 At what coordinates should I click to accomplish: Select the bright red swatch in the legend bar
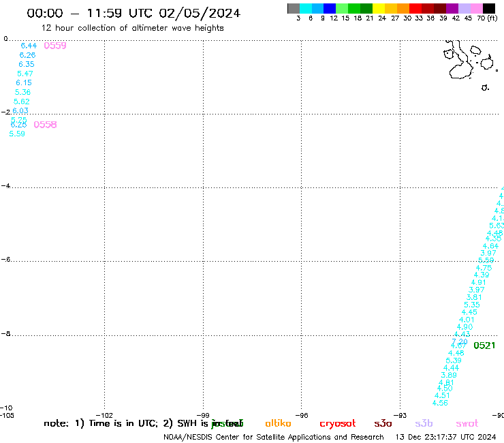click(x=415, y=8)
